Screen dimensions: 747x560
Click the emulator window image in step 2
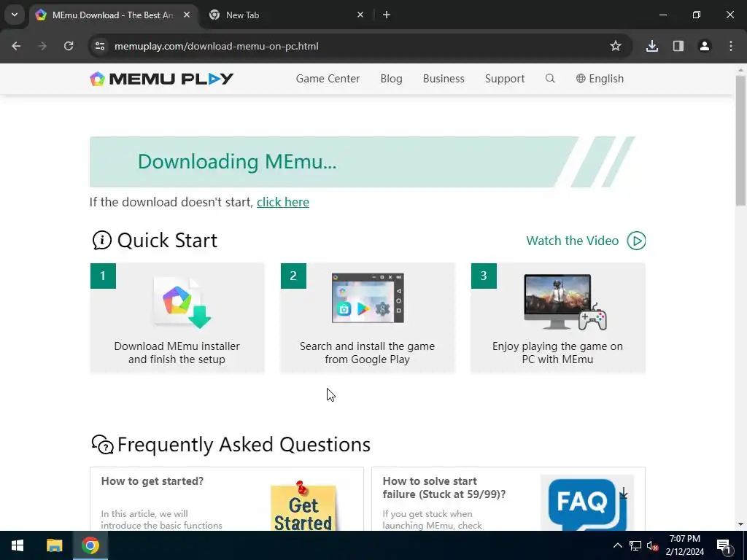(368, 298)
